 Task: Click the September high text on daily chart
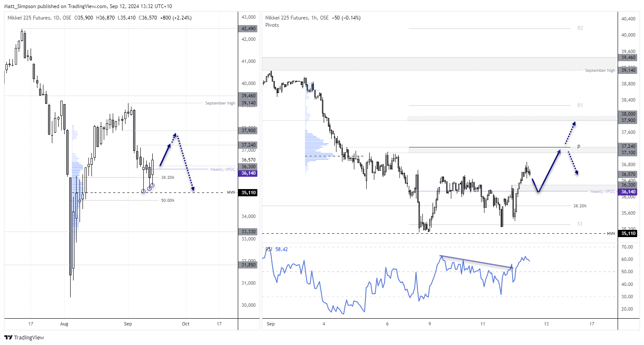(x=220, y=103)
